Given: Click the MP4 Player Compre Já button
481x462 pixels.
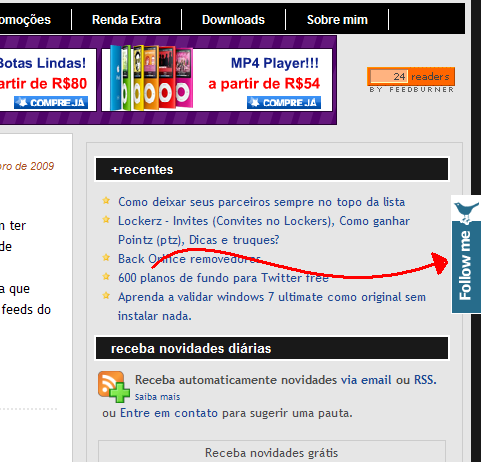Looking at the screenshot, I should point(284,102).
